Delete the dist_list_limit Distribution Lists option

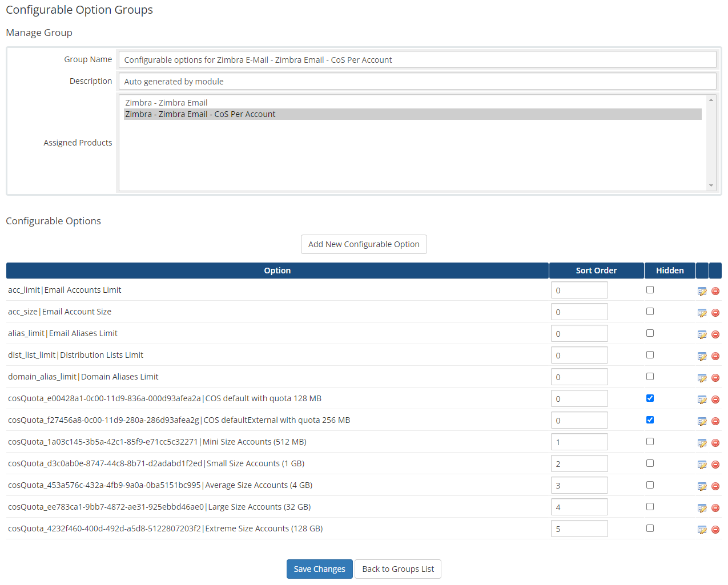coord(715,356)
